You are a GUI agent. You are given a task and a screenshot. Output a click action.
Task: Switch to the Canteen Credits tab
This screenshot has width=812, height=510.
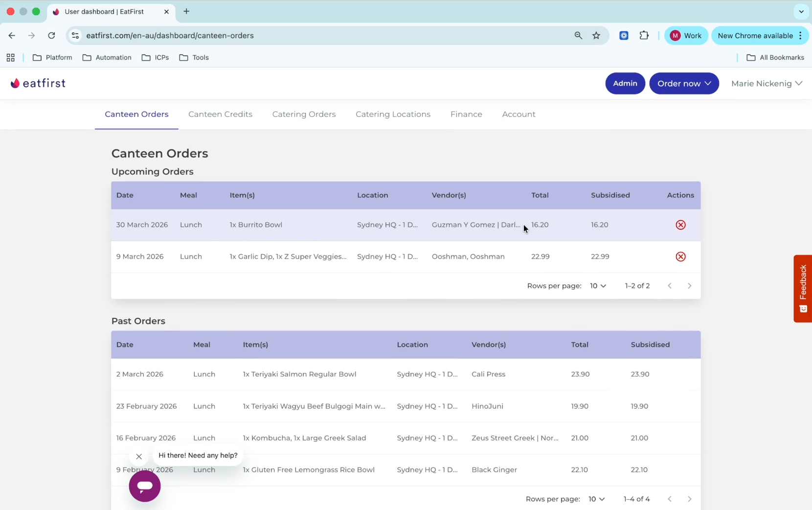click(x=220, y=114)
